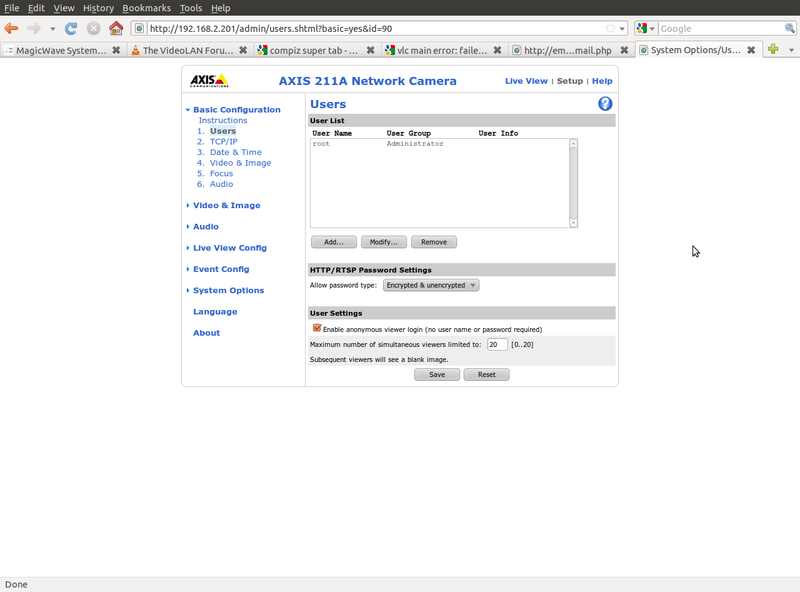Open the View menu
The width and height of the screenshot is (800, 592).
(x=64, y=8)
